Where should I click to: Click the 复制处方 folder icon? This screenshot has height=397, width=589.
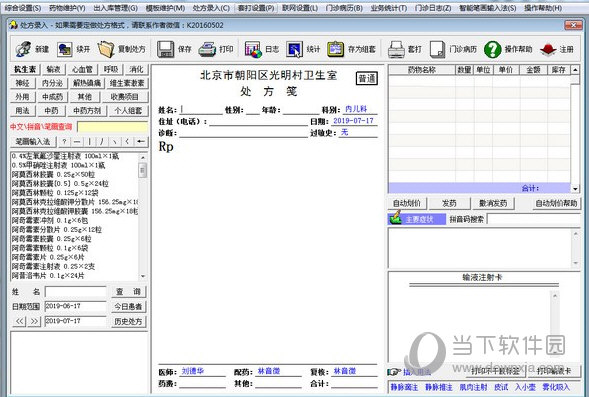pos(106,49)
